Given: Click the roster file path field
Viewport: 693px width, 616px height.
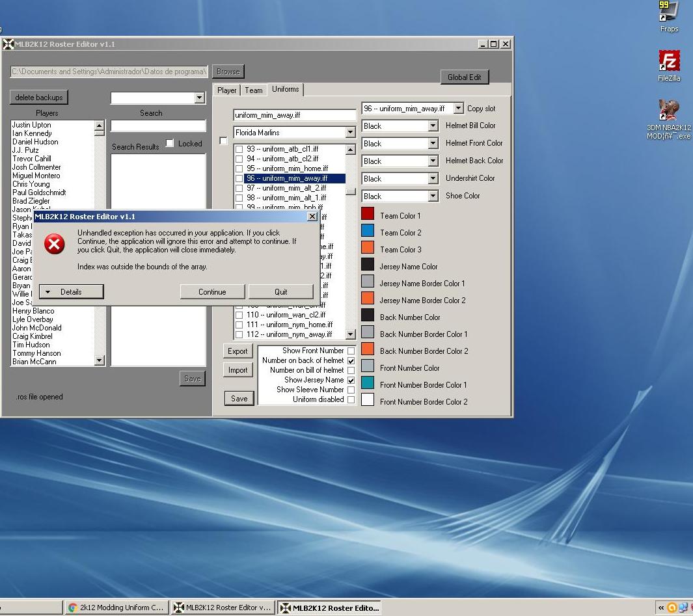Looking at the screenshot, I should click(109, 72).
